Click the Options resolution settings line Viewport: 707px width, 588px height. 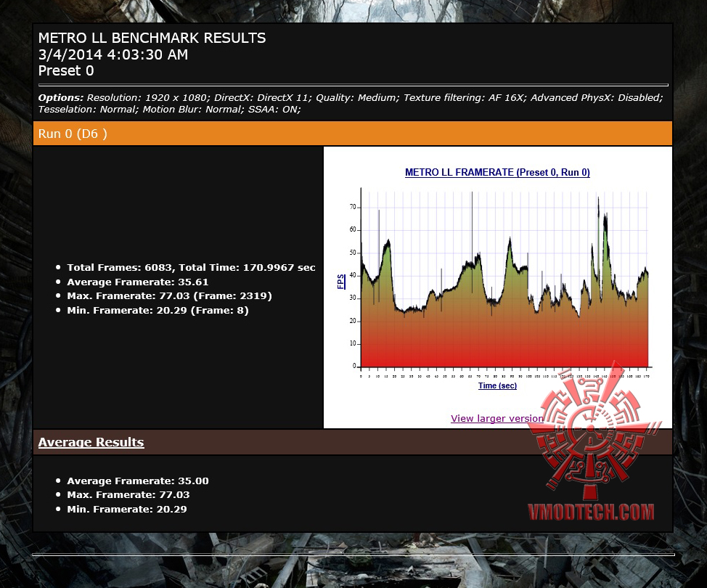tap(351, 98)
